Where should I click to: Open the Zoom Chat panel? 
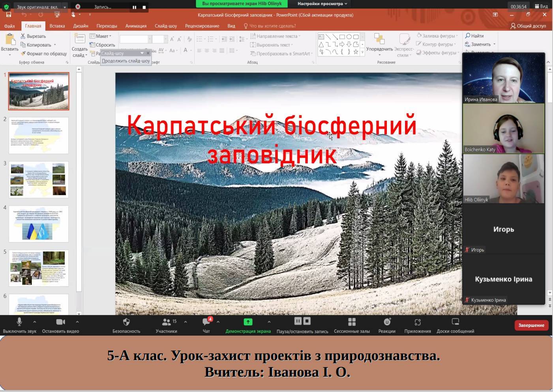[x=206, y=322]
